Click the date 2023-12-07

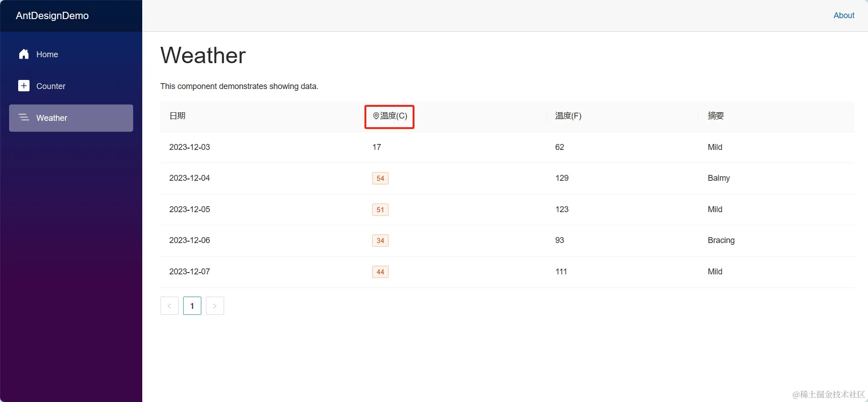190,272
